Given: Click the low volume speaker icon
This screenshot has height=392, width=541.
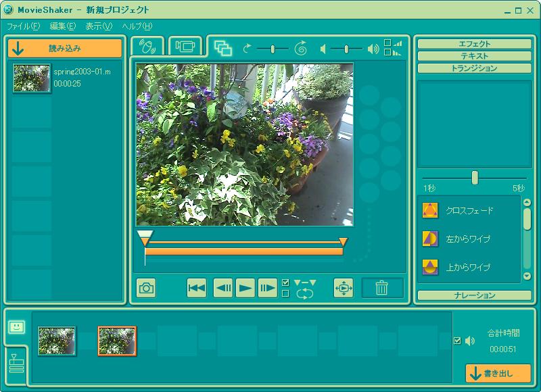Looking at the screenshot, I should click(323, 49).
